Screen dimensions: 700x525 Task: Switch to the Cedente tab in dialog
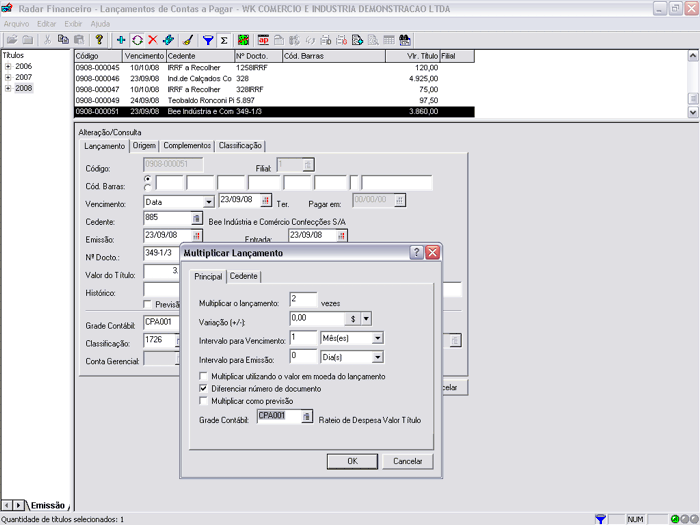(244, 276)
